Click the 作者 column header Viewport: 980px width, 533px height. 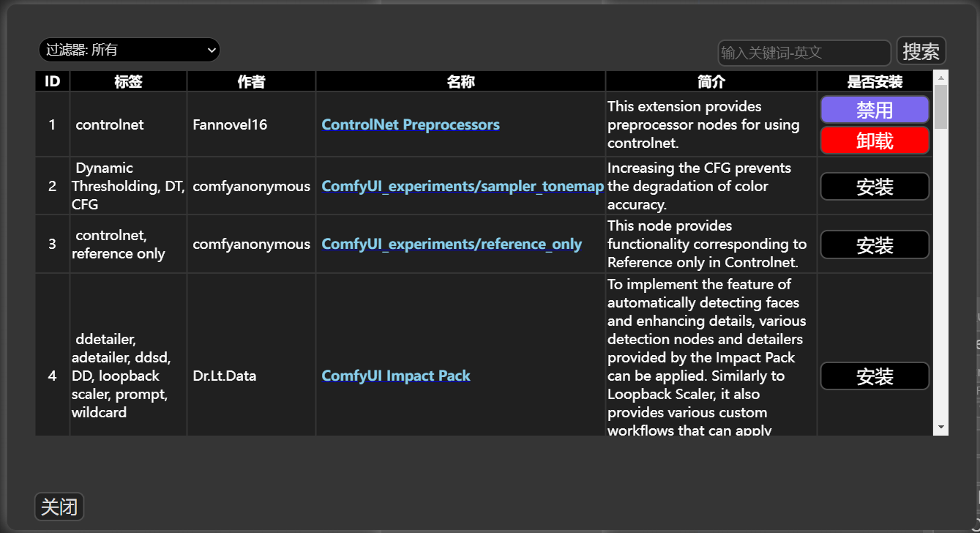(251, 81)
